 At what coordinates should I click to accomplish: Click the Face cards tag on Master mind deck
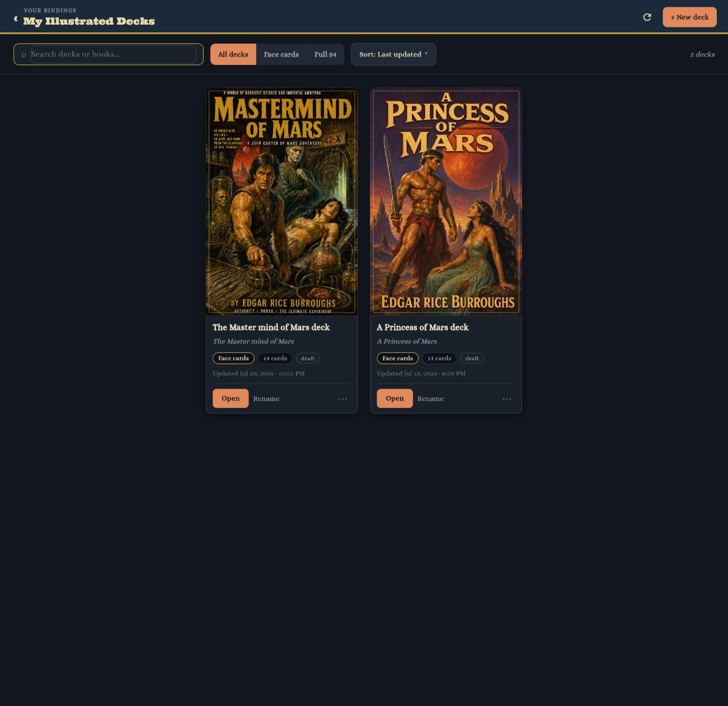(x=233, y=358)
